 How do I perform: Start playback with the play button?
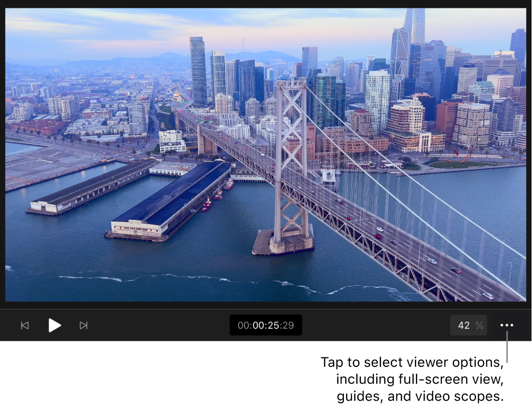click(x=54, y=325)
